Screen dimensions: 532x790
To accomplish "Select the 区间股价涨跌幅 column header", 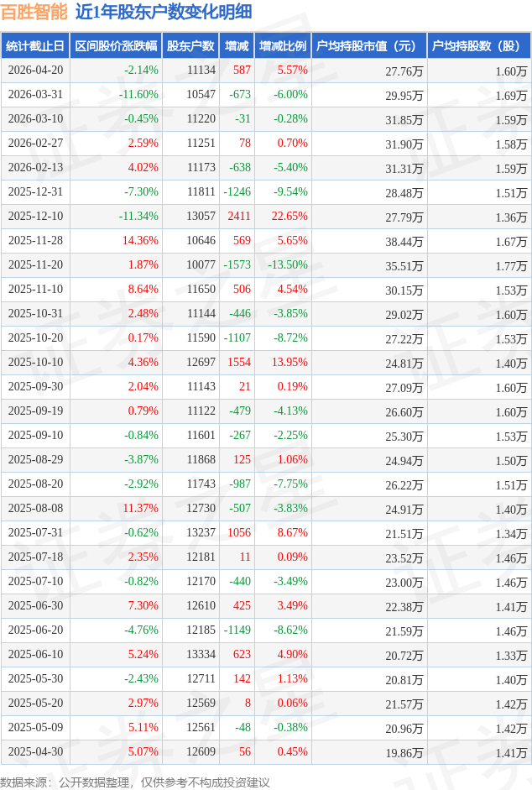I will (x=115, y=46).
